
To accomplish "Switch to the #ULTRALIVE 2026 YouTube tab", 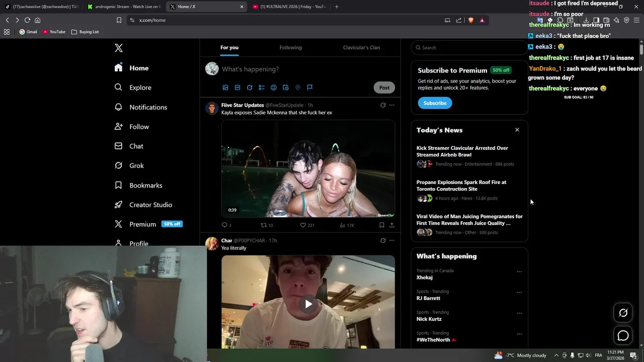I will click(289, 7).
